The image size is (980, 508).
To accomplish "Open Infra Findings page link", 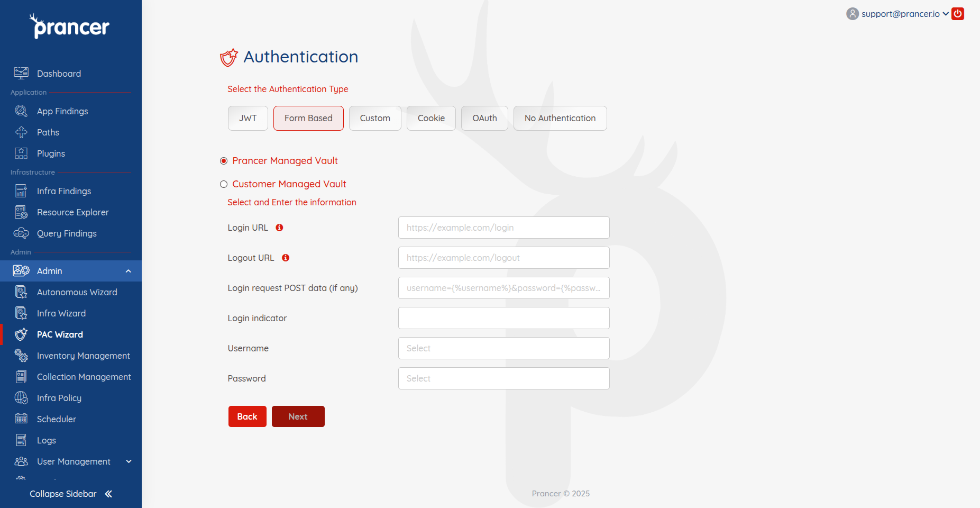I will [64, 191].
